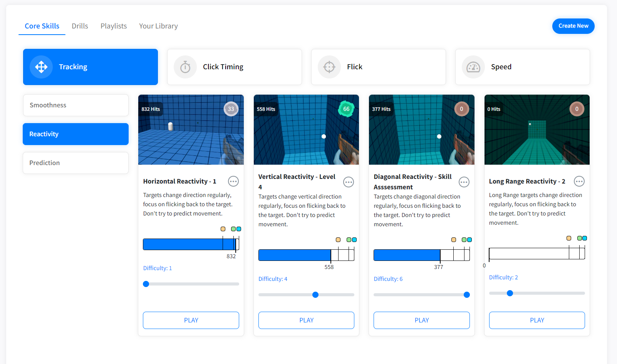Click the Diagonal Reactivity difficulty slider handle
Image resolution: width=617 pixels, height=364 pixels.
point(466,295)
